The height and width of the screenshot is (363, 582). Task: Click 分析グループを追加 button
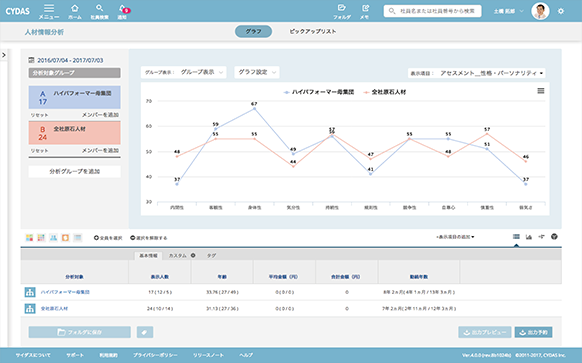75,171
